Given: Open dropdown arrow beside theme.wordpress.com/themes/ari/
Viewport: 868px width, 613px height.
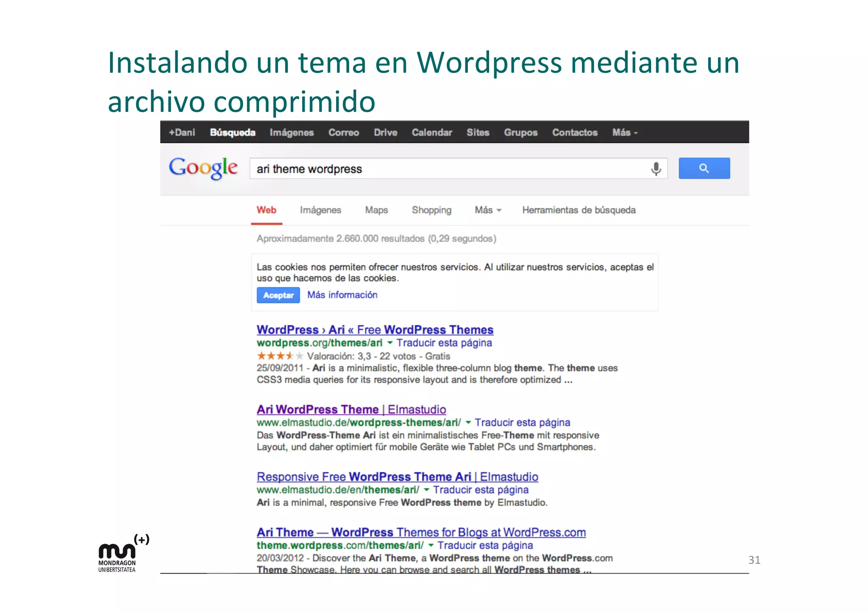Looking at the screenshot, I should (431, 545).
